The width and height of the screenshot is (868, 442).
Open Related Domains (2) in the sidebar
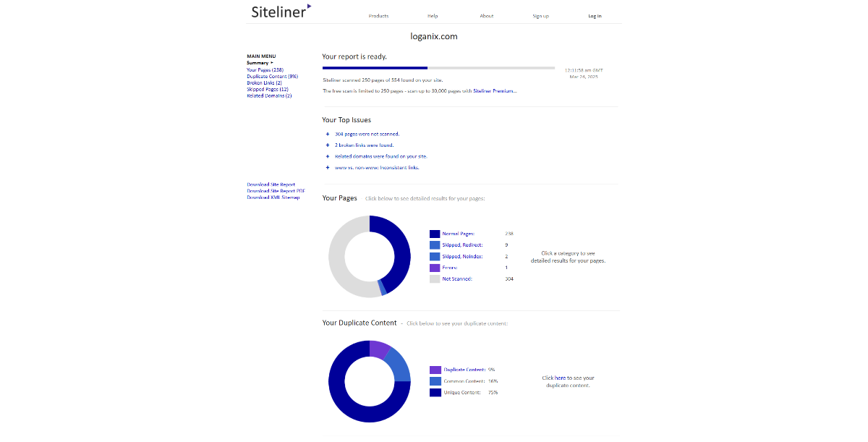click(269, 95)
